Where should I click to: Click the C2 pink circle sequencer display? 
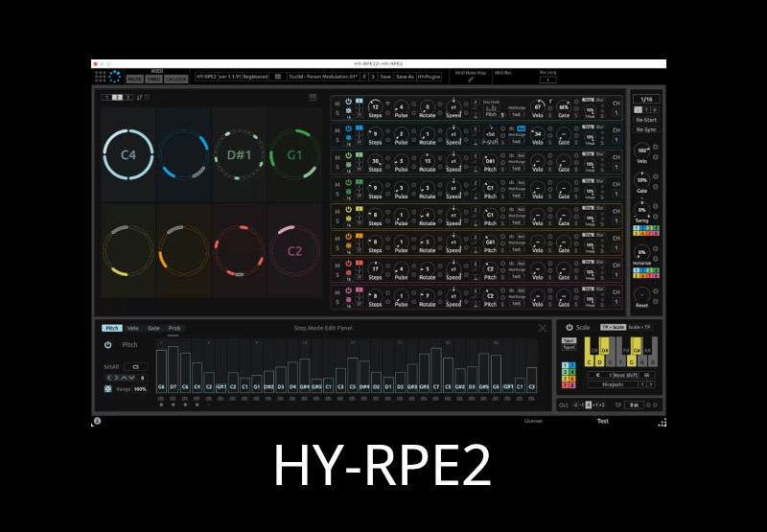click(294, 251)
